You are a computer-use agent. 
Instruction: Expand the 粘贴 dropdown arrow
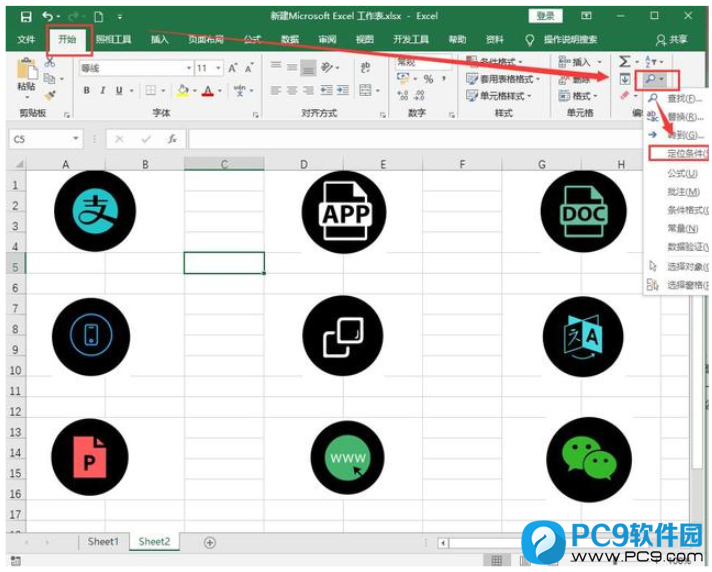coord(27,96)
